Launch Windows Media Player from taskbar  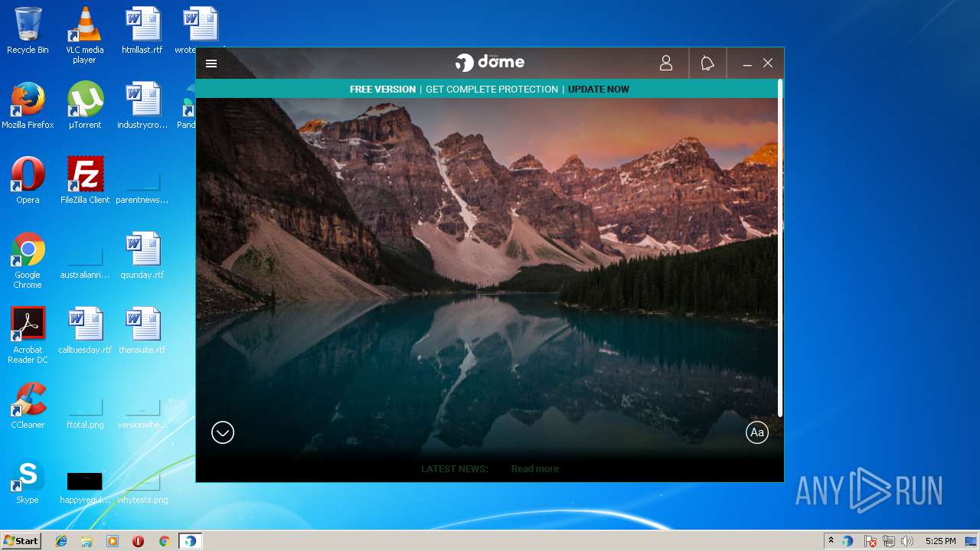(113, 541)
